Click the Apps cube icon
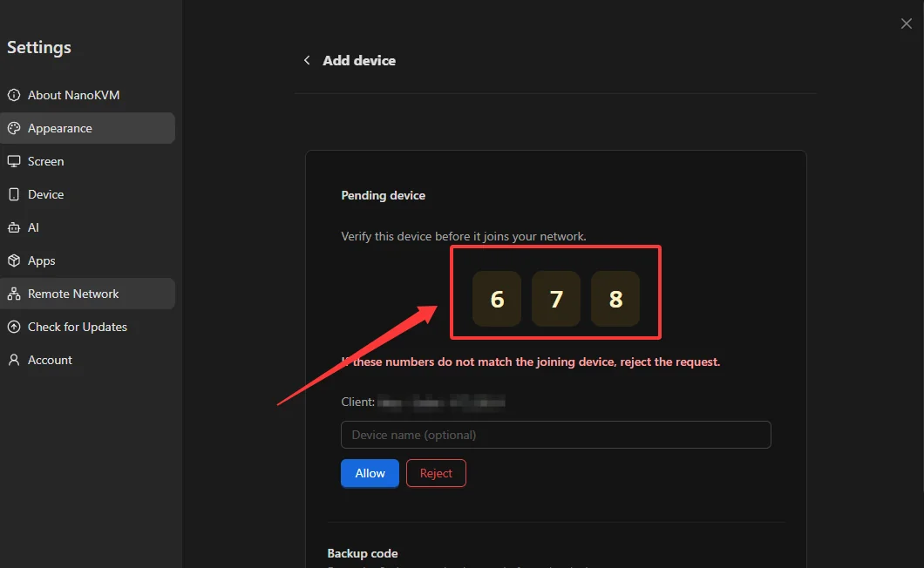924x568 pixels. coord(14,260)
